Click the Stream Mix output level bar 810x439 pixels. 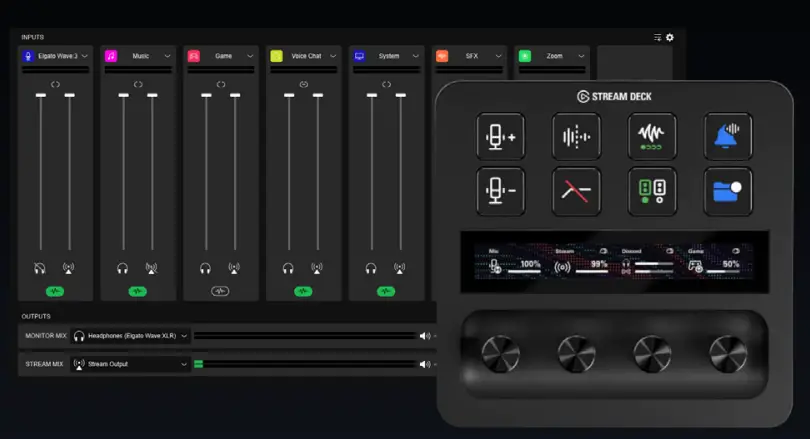(305, 364)
